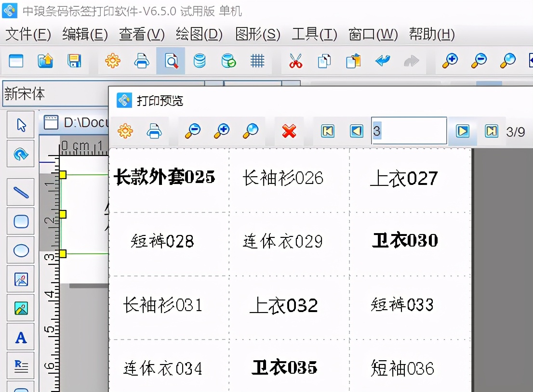Open the settings gear in print preview
This screenshot has height=392, width=533.
click(x=124, y=131)
